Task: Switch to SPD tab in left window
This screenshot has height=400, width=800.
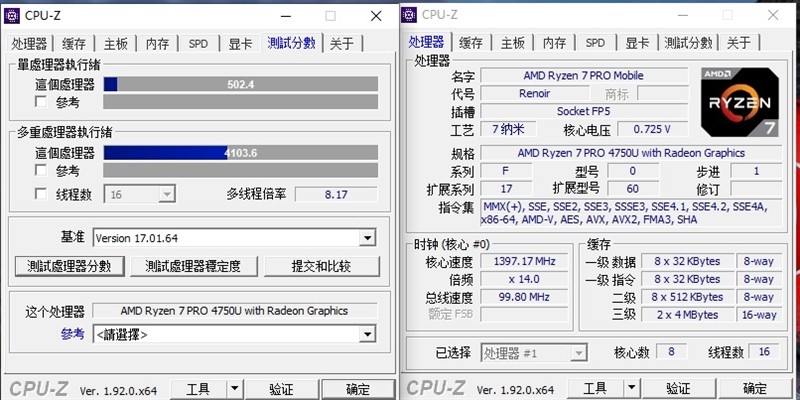Action: (198, 44)
